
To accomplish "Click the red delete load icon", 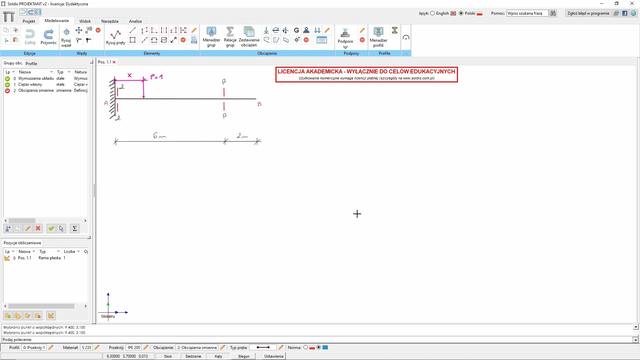I will [x=306, y=40].
